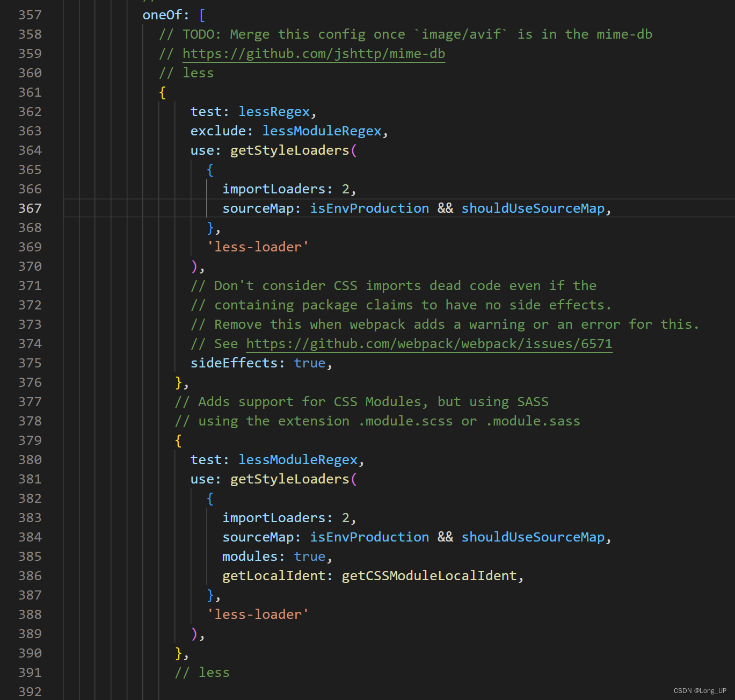
Task: Click the 'Adds support for CSS Modules' comment
Action: click(362, 402)
